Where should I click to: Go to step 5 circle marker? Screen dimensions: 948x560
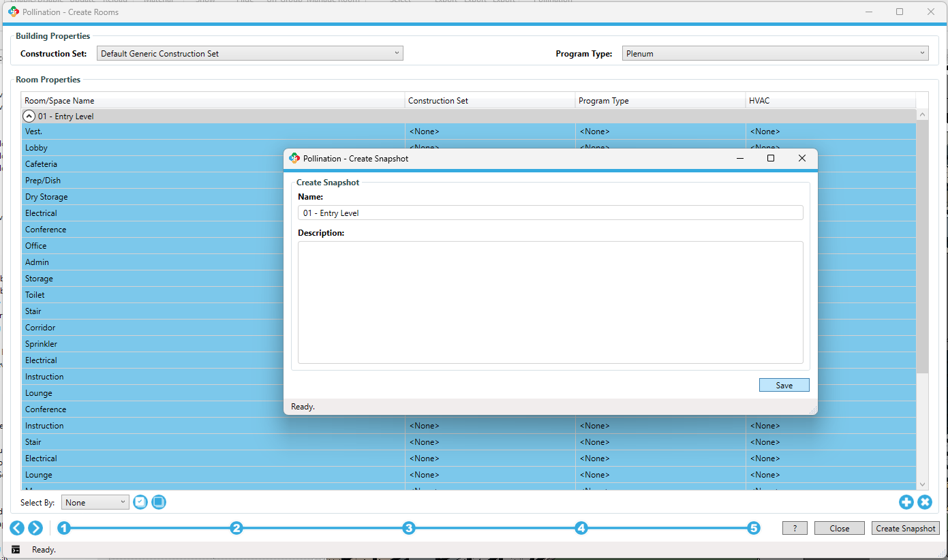[x=753, y=528]
